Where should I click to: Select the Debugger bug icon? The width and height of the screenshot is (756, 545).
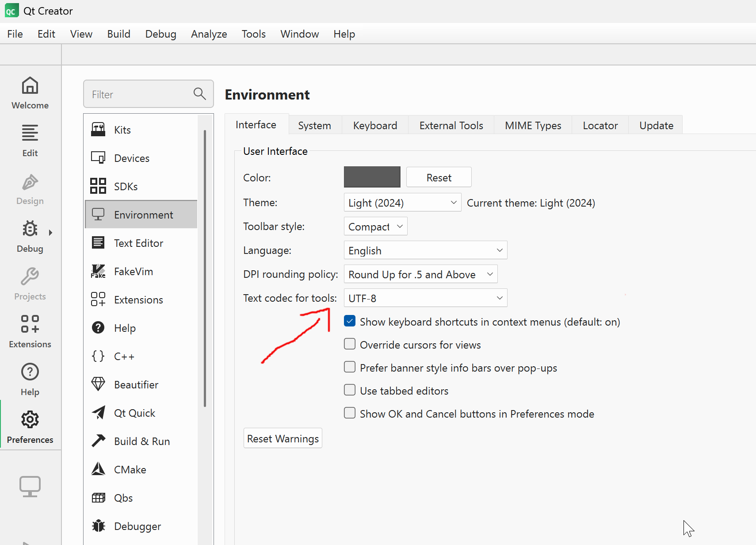(x=98, y=526)
